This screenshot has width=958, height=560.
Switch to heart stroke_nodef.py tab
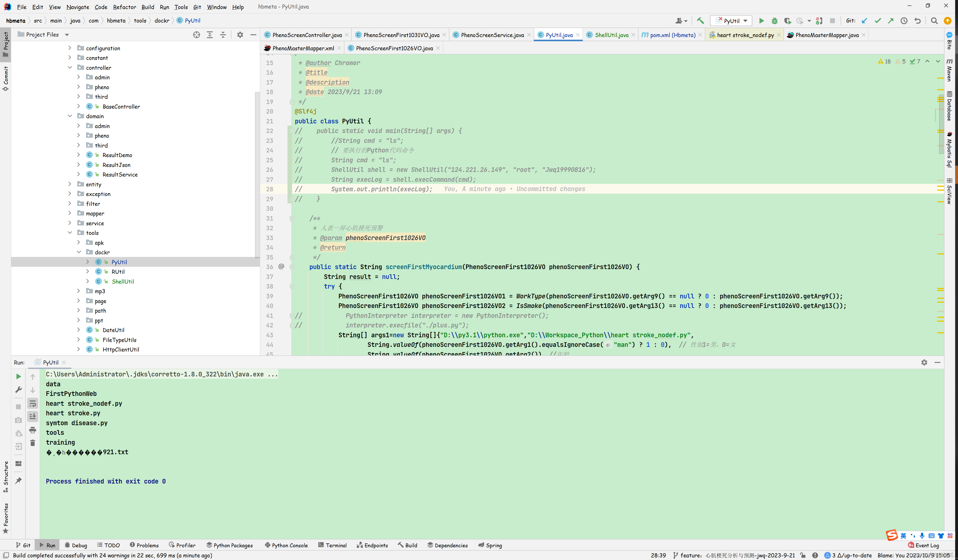[745, 35]
